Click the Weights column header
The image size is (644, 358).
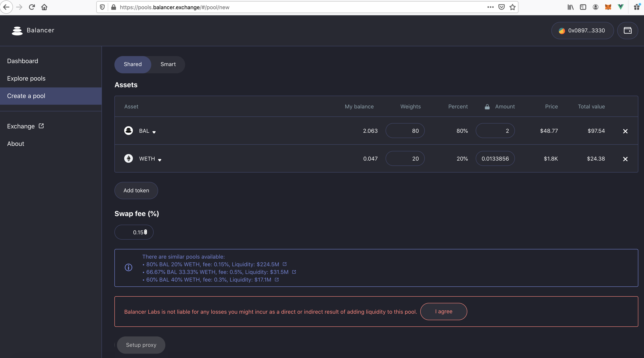tap(410, 107)
